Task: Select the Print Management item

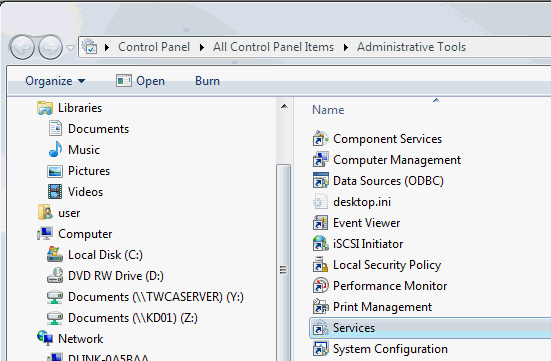Action: coord(382,307)
